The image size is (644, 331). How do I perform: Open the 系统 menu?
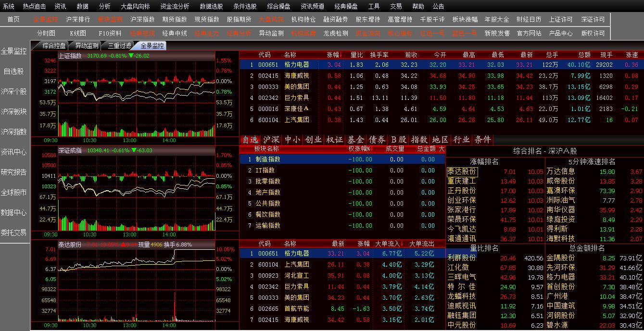pos(9,6)
